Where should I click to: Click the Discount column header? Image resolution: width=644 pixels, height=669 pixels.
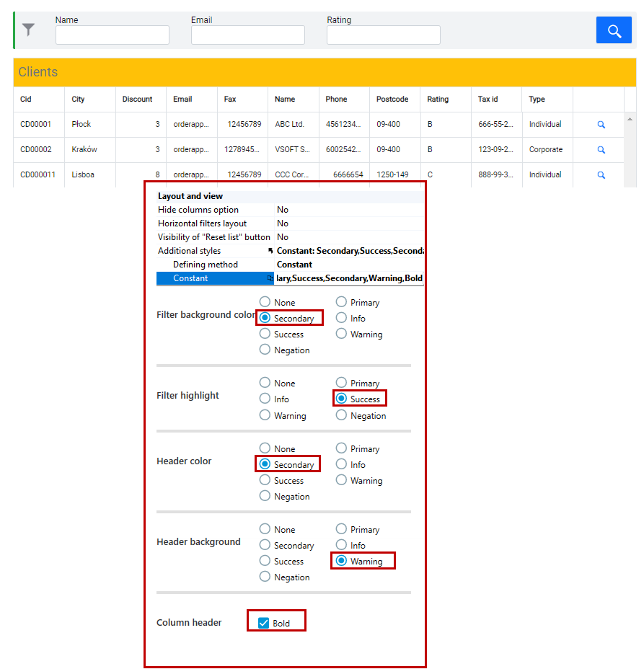click(141, 99)
